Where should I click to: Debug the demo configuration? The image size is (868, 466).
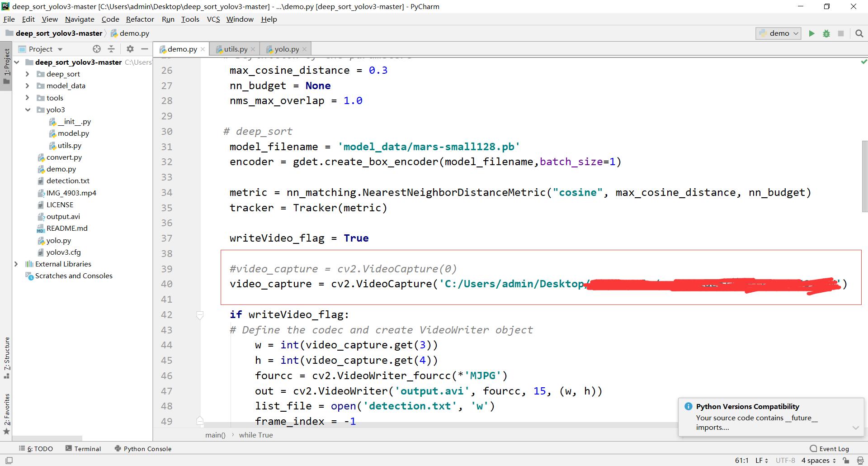pyautogui.click(x=827, y=33)
